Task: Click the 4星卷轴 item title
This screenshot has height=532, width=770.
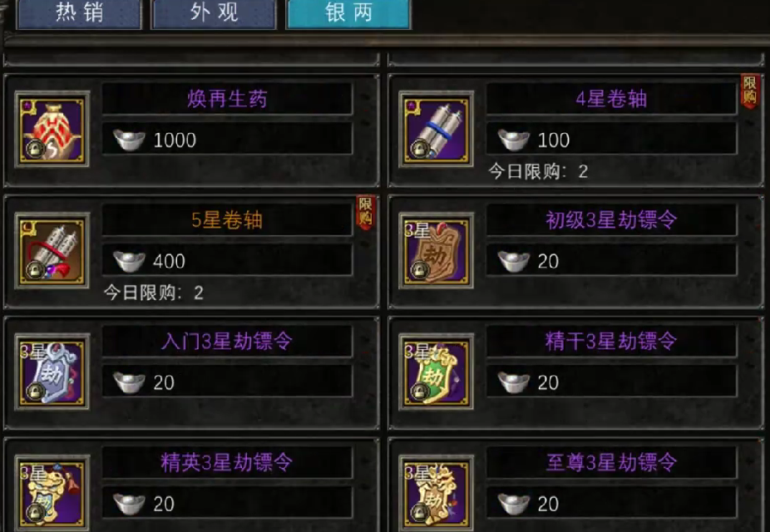Action: [x=611, y=99]
